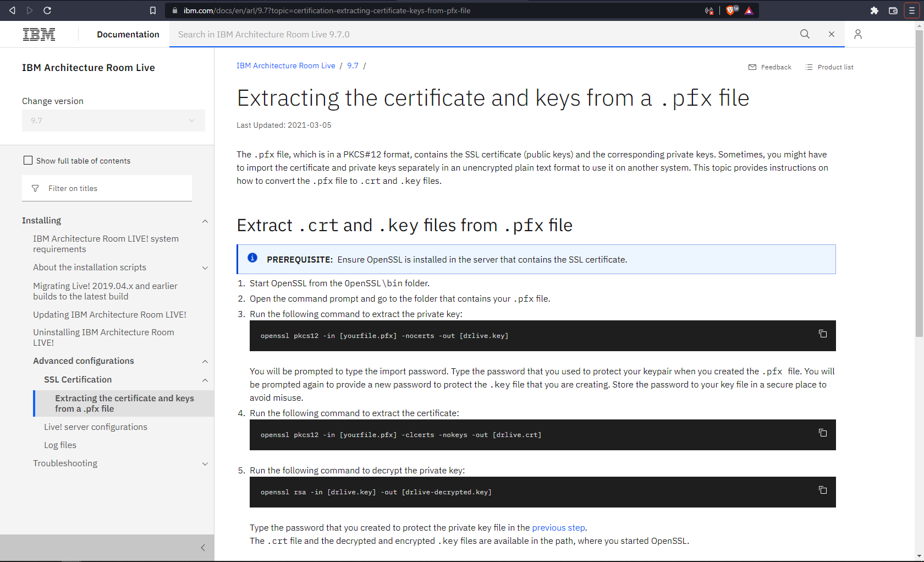This screenshot has width=924, height=562.
Task: Enable Show full table of contents
Action: point(28,160)
